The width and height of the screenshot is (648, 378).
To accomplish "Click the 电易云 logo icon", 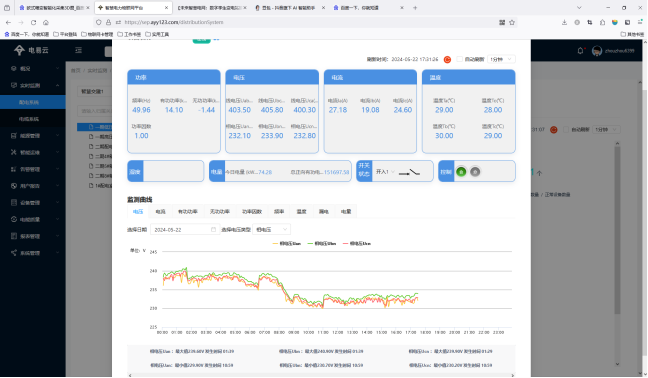I will click(19, 50).
